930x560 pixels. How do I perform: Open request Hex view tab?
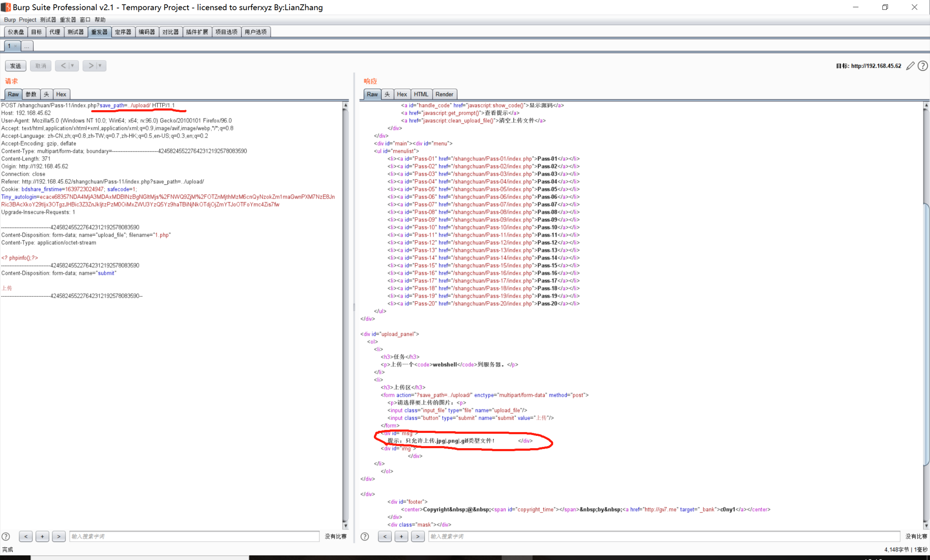61,94
